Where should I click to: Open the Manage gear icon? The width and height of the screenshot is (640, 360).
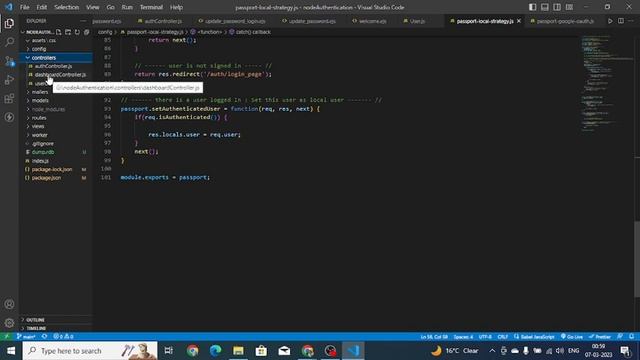coord(9,323)
